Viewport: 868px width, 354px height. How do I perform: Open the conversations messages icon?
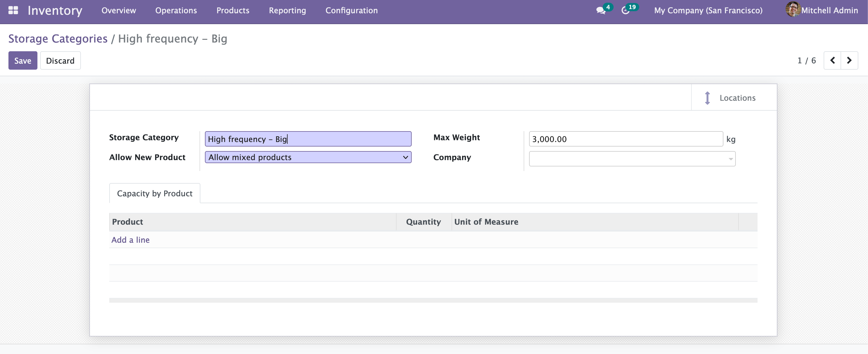(601, 11)
